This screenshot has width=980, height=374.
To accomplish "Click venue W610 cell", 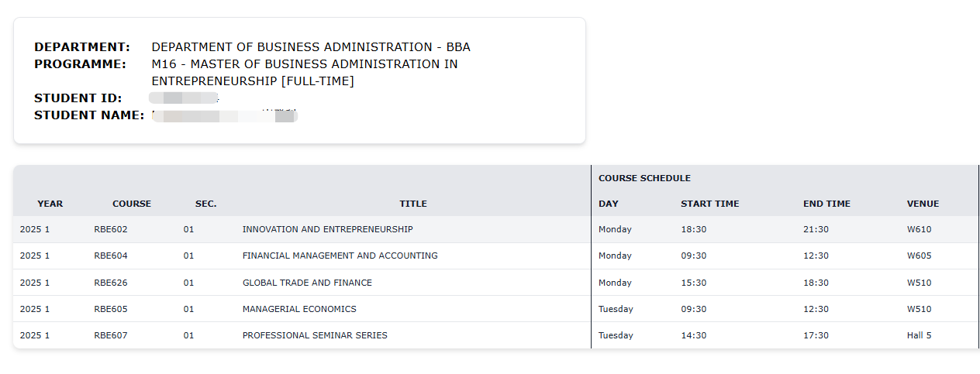I will 919,229.
